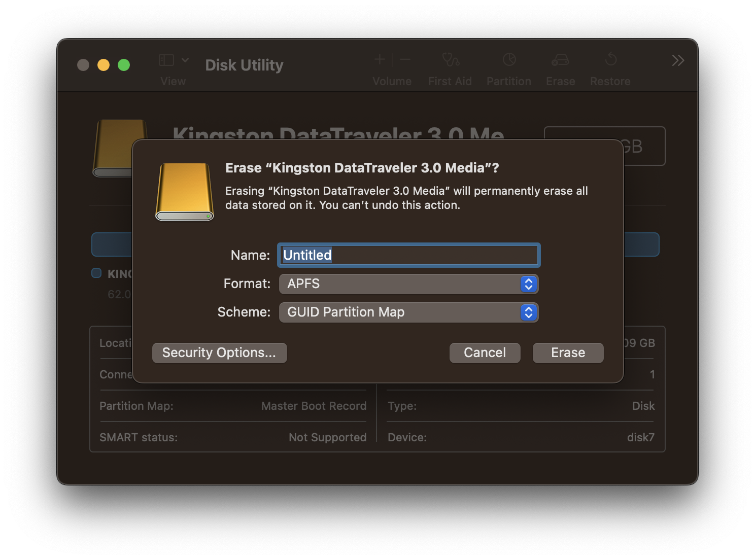Click the Partition Map label
The image size is (755, 560).
point(136,406)
